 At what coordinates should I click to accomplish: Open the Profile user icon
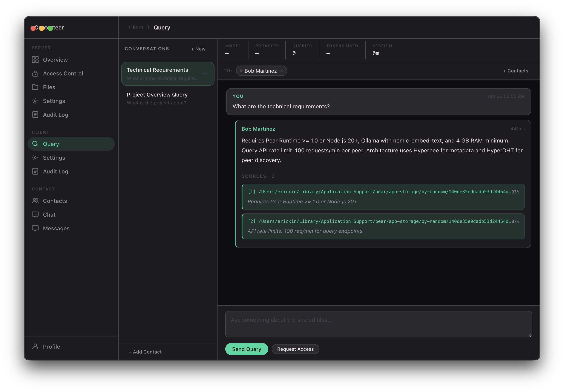35,346
